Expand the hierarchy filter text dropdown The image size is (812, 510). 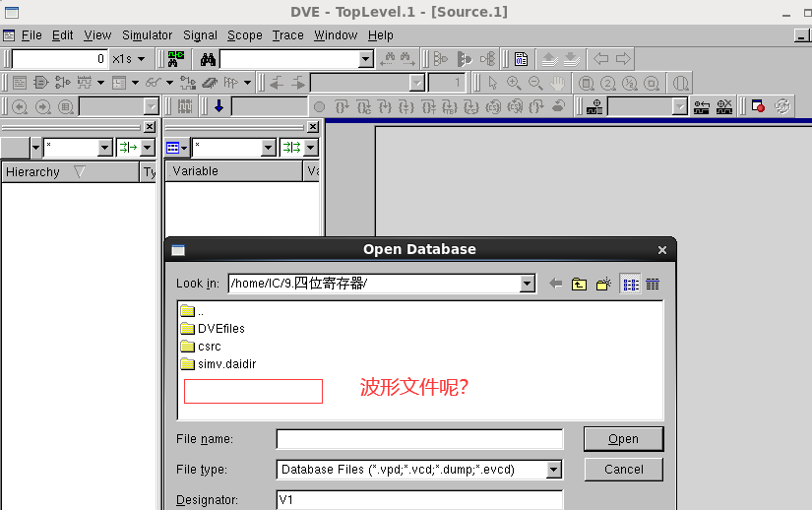tap(104, 148)
